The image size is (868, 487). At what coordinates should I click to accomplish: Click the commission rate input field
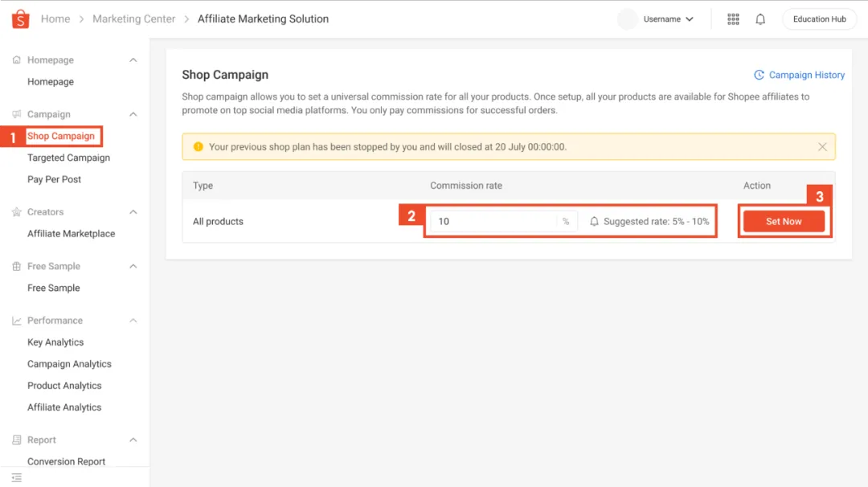tap(504, 221)
